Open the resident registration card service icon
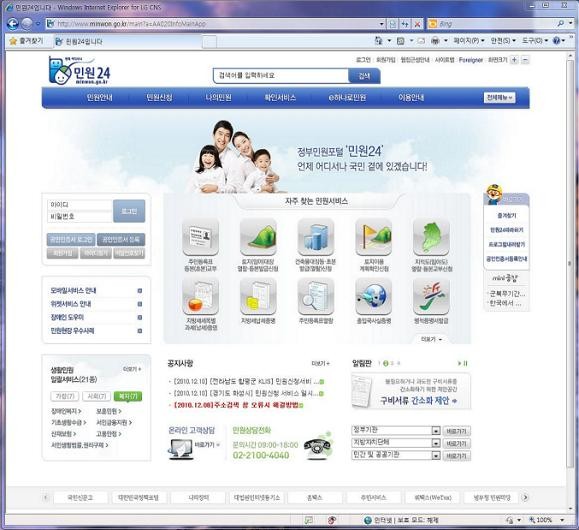579x530 pixels. [201, 237]
